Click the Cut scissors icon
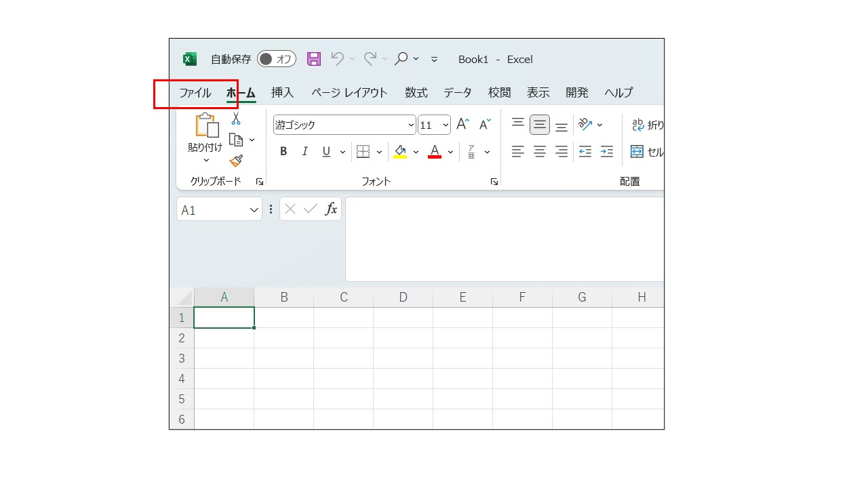The image size is (868, 488). pyautogui.click(x=236, y=119)
